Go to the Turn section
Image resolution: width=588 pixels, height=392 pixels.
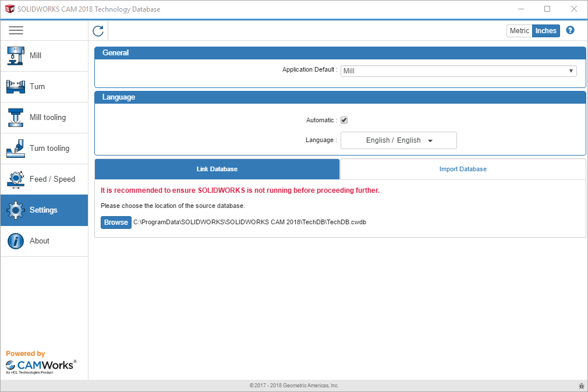(x=44, y=87)
